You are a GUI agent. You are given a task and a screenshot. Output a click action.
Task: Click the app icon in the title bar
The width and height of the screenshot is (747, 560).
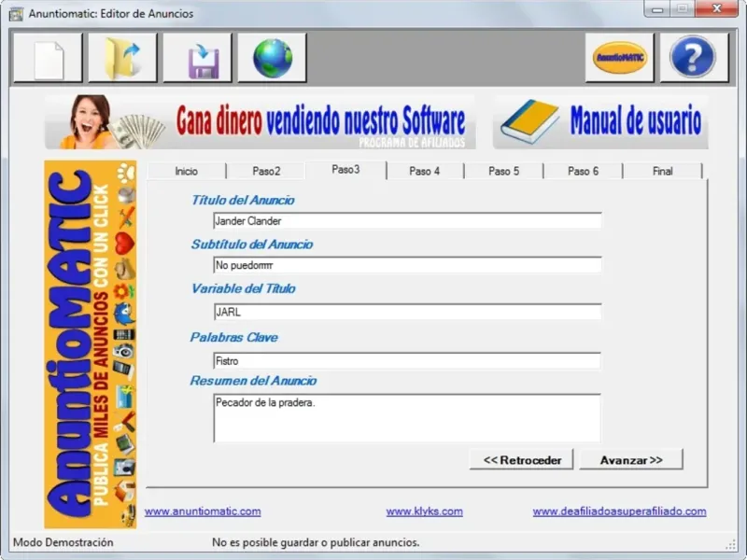(x=16, y=14)
